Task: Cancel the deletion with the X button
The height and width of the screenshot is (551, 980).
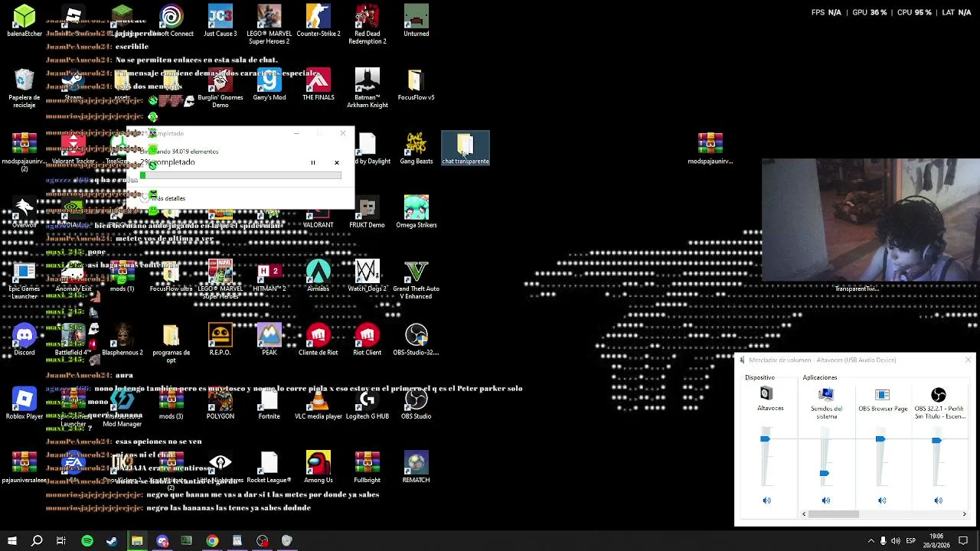Action: [x=336, y=163]
